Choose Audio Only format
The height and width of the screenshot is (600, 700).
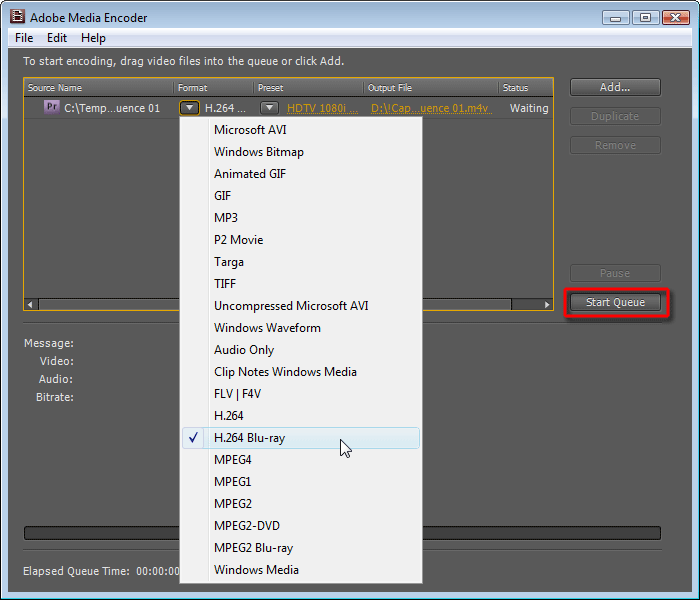pyautogui.click(x=301, y=350)
